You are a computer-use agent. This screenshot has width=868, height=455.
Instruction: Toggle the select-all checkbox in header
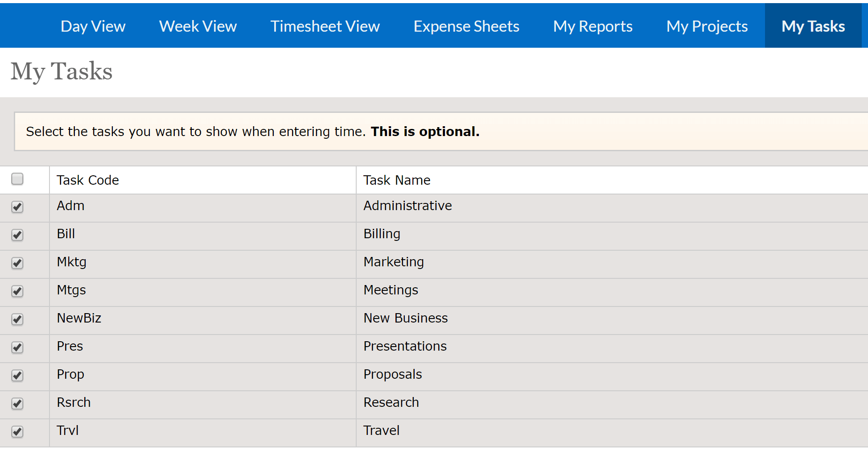tap(17, 179)
